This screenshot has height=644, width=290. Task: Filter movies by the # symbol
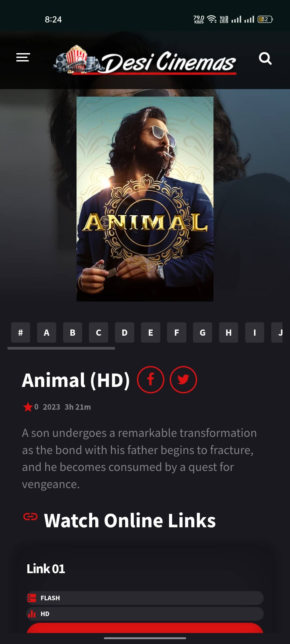point(20,332)
